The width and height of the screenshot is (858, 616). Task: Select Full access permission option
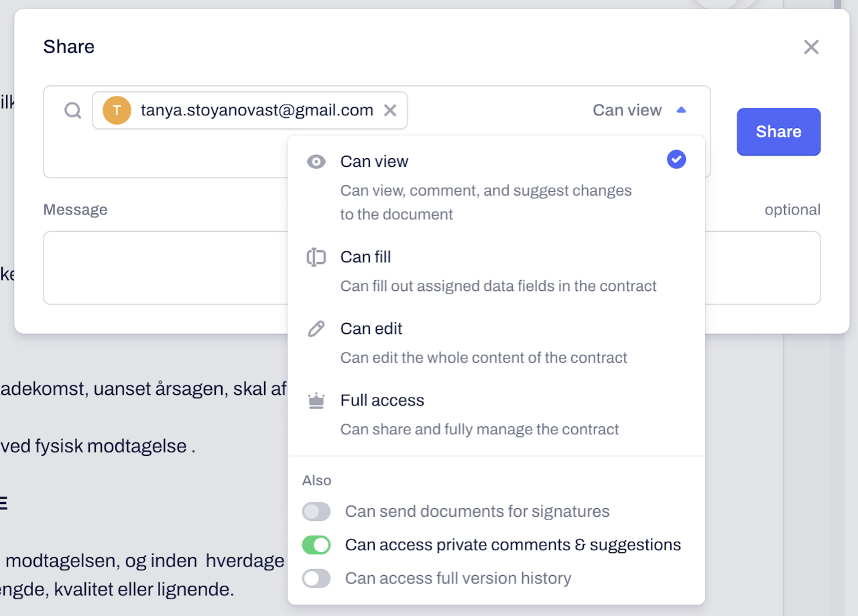point(496,415)
